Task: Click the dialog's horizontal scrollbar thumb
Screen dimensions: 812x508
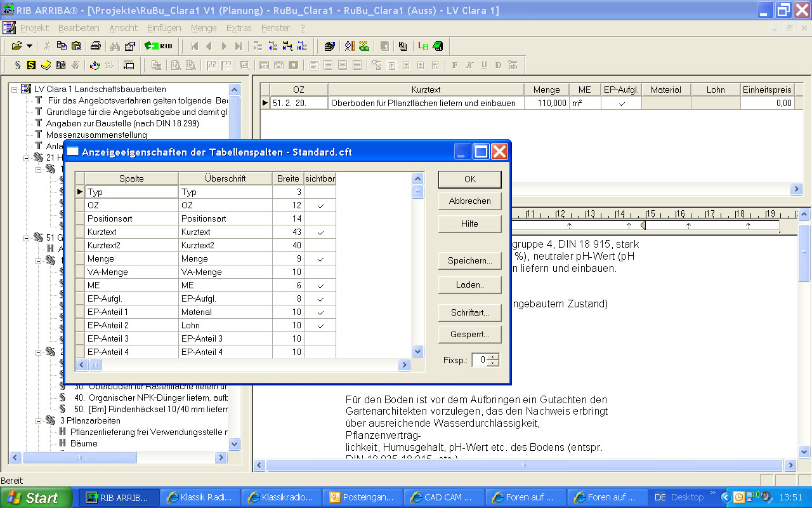Action: click(x=95, y=364)
